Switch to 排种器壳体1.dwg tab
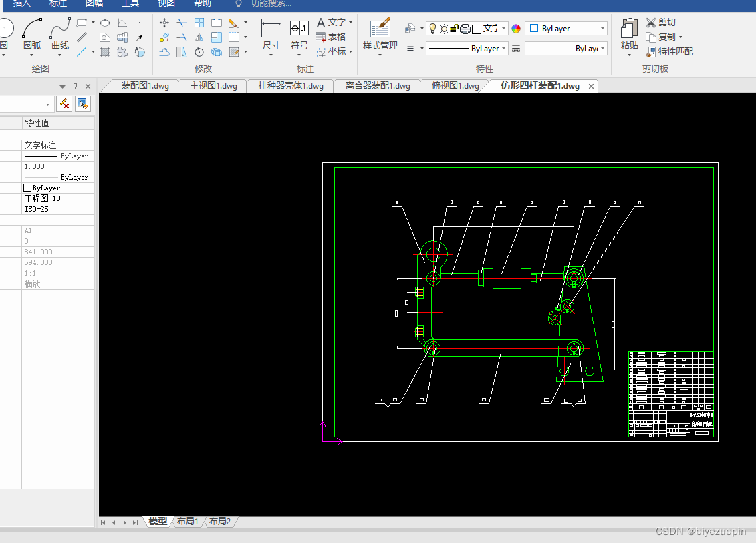Viewport: 756px width, 543px height. click(291, 86)
